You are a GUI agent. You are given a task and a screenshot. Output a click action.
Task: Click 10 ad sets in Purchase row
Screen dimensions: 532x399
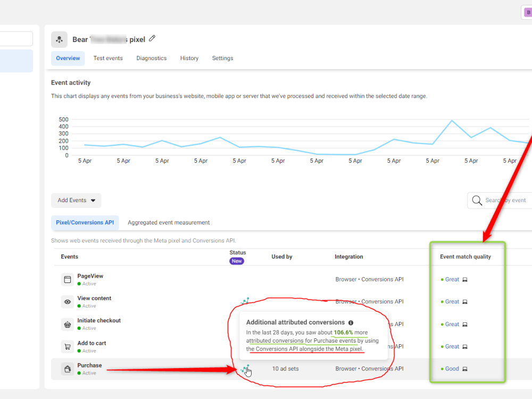coord(285,369)
